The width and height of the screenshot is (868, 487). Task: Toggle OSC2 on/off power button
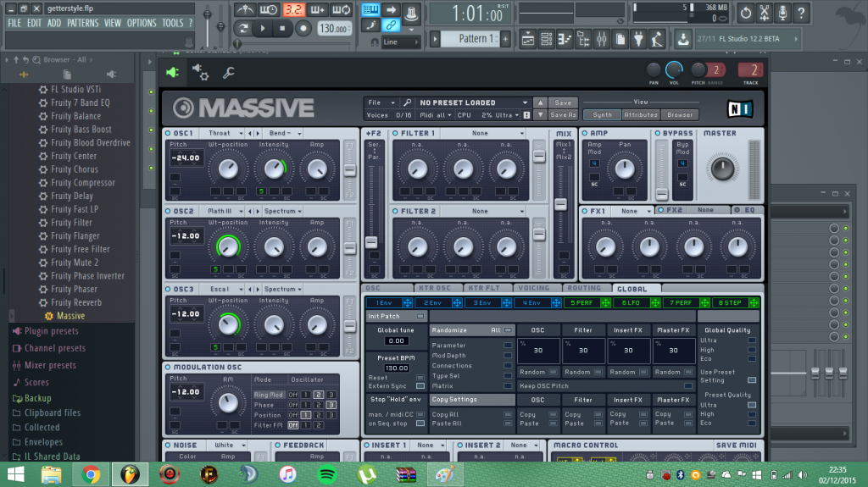coord(168,212)
